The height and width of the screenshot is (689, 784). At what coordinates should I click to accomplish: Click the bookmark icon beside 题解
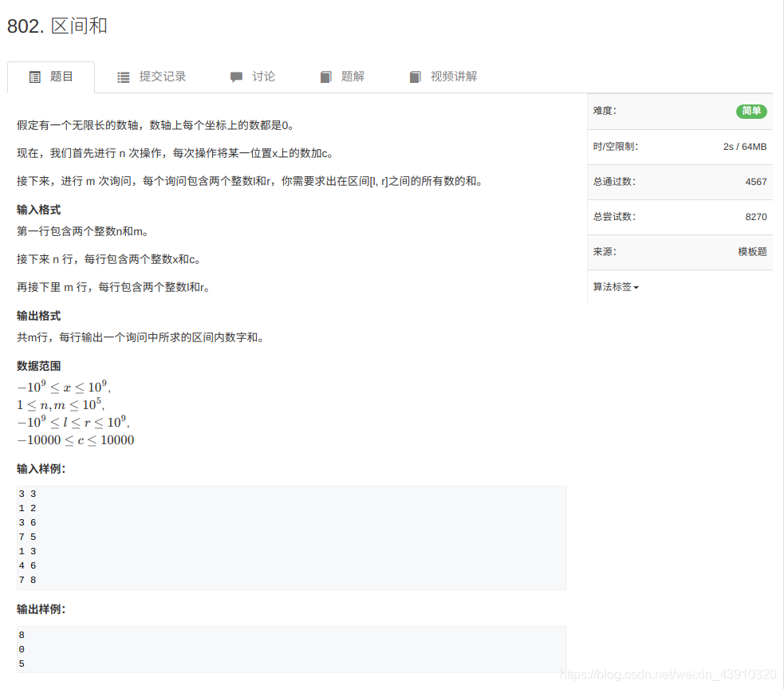tap(325, 77)
